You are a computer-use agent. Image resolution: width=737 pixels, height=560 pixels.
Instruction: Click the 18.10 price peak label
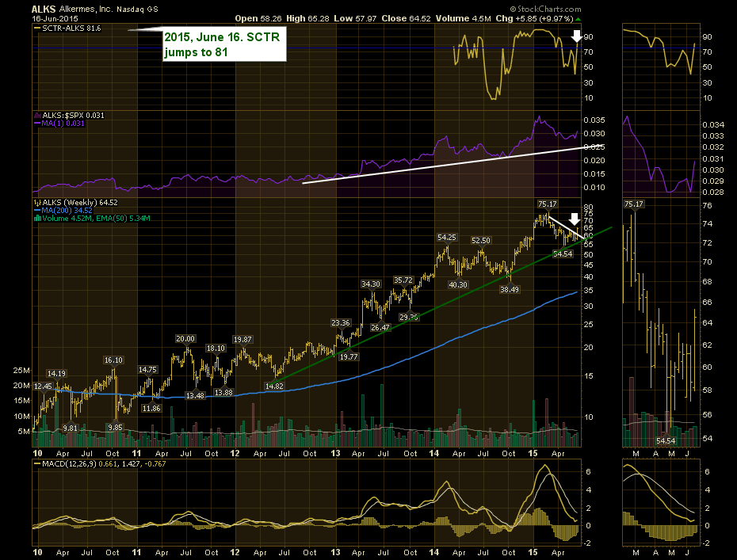[x=216, y=349]
